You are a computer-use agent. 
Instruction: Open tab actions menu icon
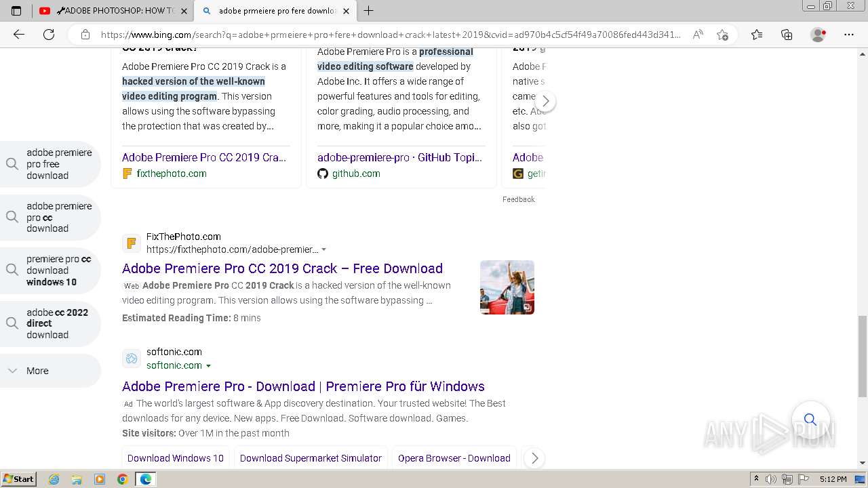pos(16,10)
